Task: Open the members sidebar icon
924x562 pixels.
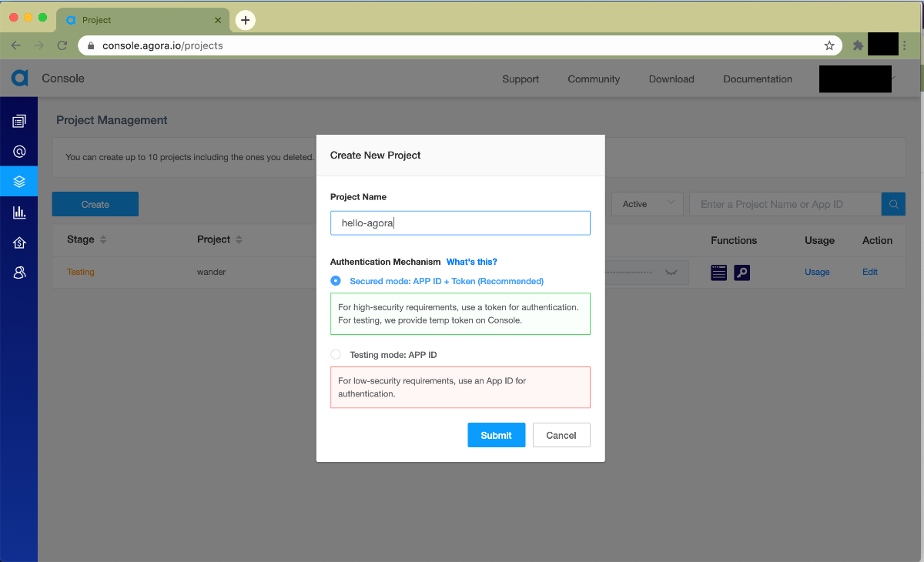Action: click(x=19, y=273)
